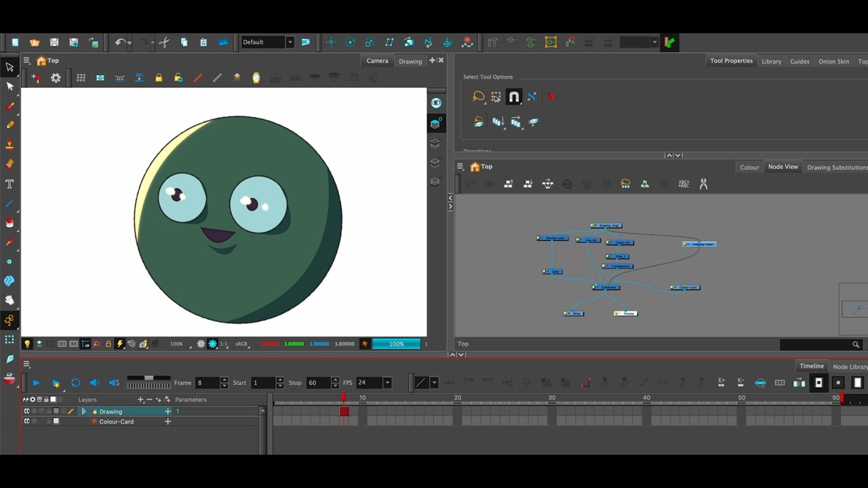Play the animation in Timeline
The height and width of the screenshot is (488, 868).
coord(36,383)
